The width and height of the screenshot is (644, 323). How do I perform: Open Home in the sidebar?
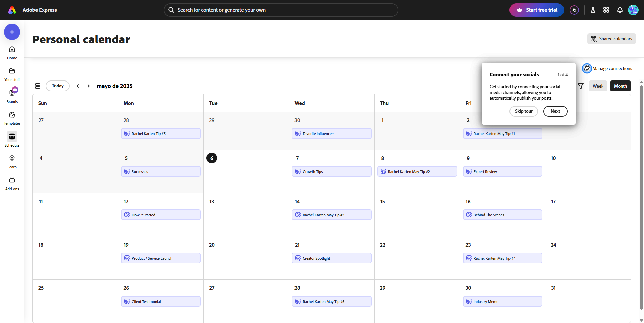pyautogui.click(x=12, y=53)
